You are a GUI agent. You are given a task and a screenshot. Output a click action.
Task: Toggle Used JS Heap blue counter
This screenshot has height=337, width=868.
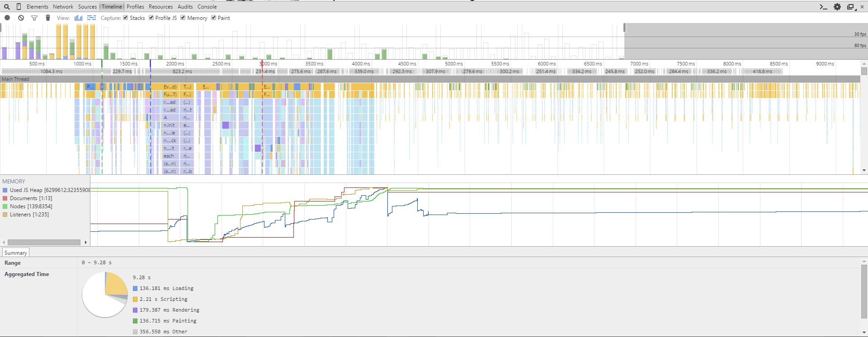click(x=5, y=190)
